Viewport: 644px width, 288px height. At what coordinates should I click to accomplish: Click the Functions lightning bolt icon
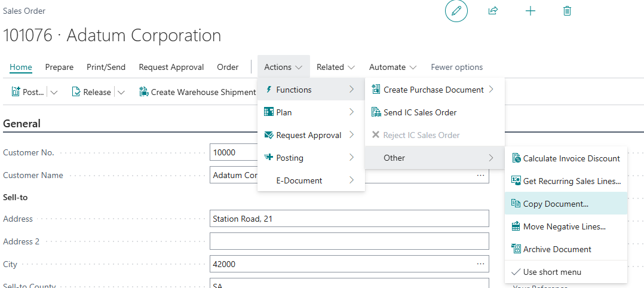(x=269, y=89)
